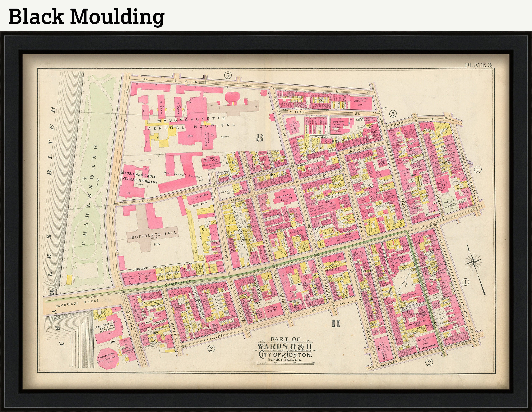The image size is (532, 412).
Task: Click block number '185' under jail
Action: (156, 244)
